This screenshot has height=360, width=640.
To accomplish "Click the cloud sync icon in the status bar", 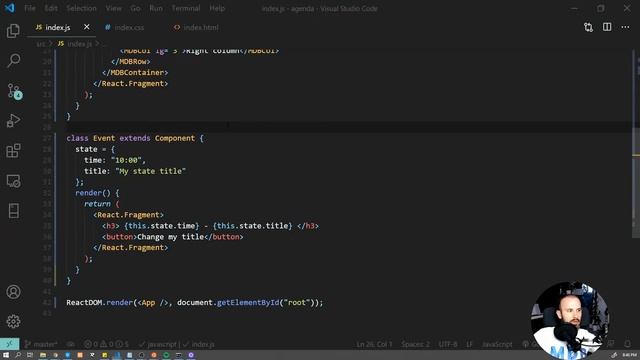I will tap(71, 344).
